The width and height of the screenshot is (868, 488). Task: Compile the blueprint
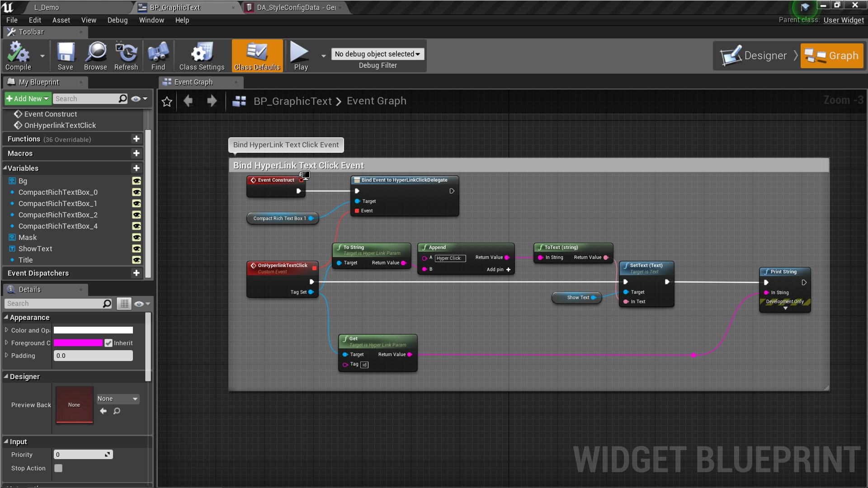click(x=18, y=55)
